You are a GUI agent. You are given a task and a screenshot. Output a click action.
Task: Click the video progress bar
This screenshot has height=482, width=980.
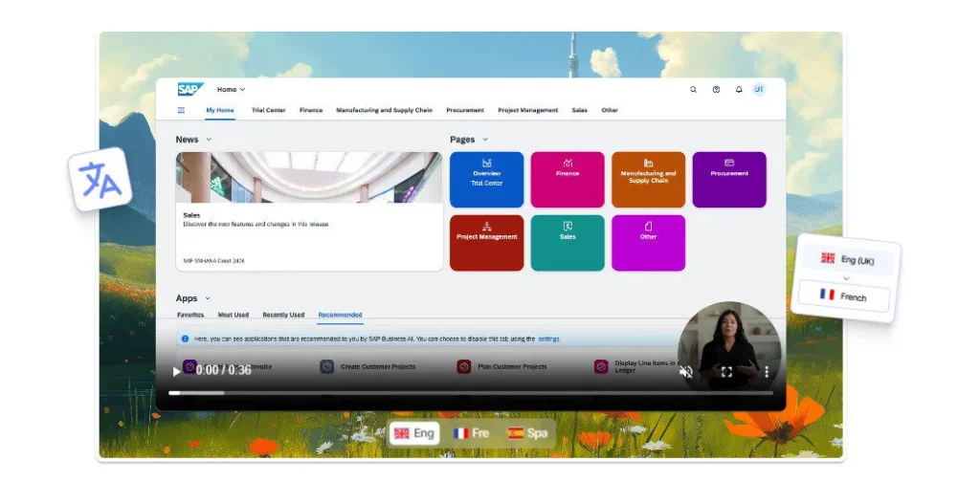pos(471,392)
